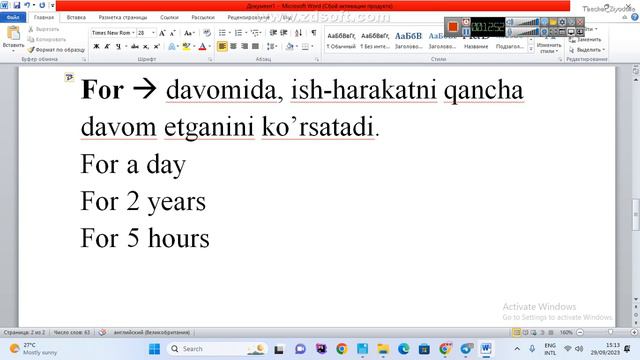Open the screen recorder settings gear
This screenshot has width=640, height=360.
coord(562,22)
